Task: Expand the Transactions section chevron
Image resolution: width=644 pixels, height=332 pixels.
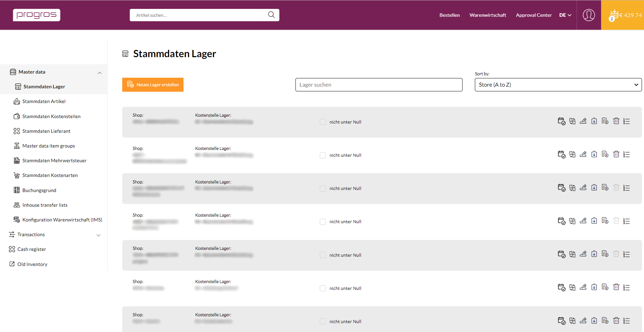Action: coord(99,235)
